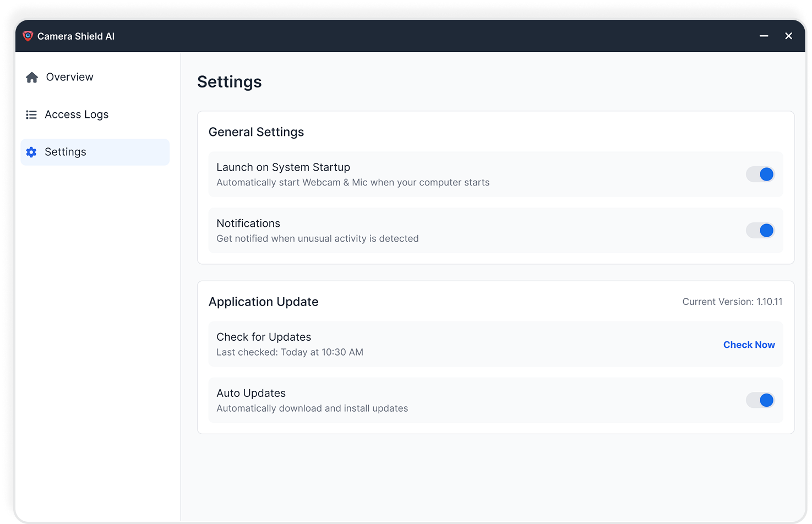Click the blue gear icon beside Settings
The width and height of the screenshot is (812, 524).
(31, 152)
